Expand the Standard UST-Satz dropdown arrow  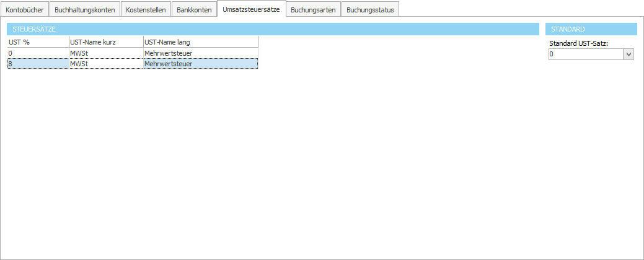tap(629, 54)
